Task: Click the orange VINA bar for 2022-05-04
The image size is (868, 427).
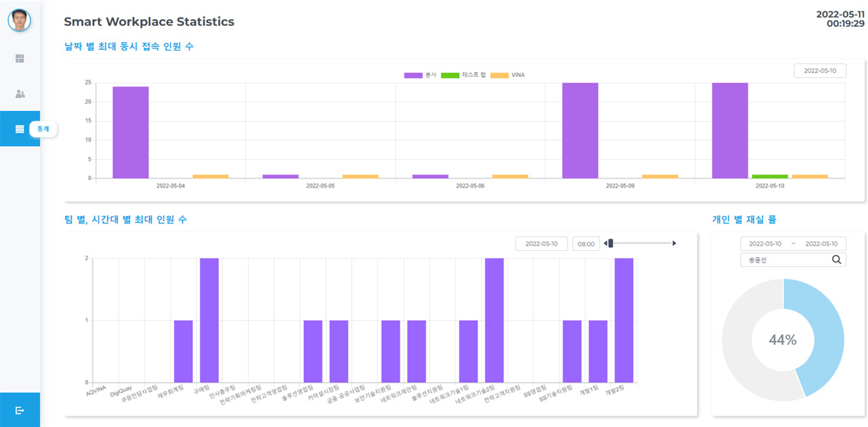Action: pos(210,177)
